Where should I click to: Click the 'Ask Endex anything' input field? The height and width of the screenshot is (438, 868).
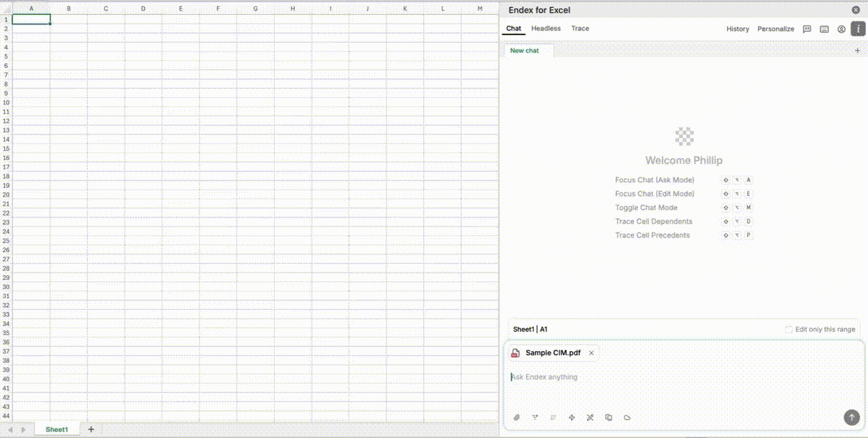coord(678,377)
